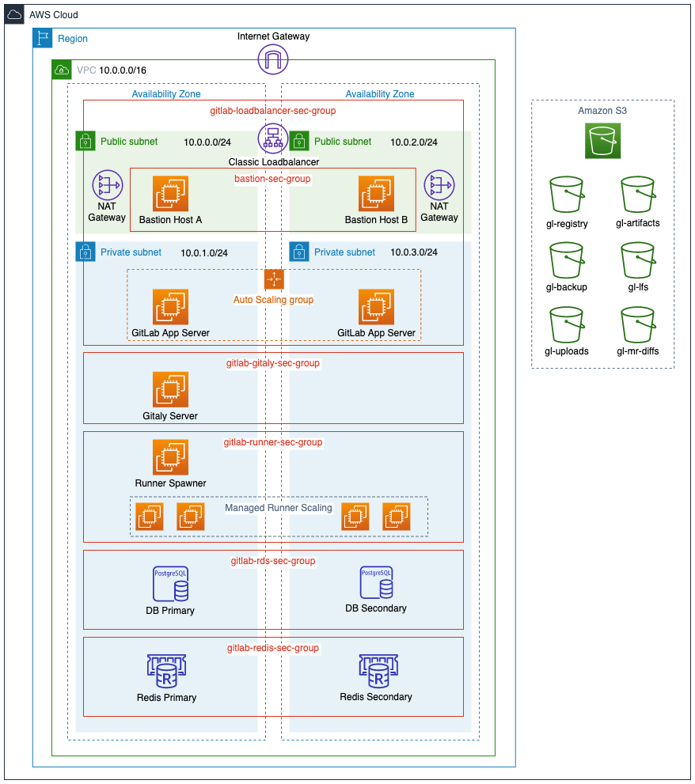Select the Redis Secondary icon
The height and width of the screenshot is (784, 695).
pyautogui.click(x=378, y=671)
